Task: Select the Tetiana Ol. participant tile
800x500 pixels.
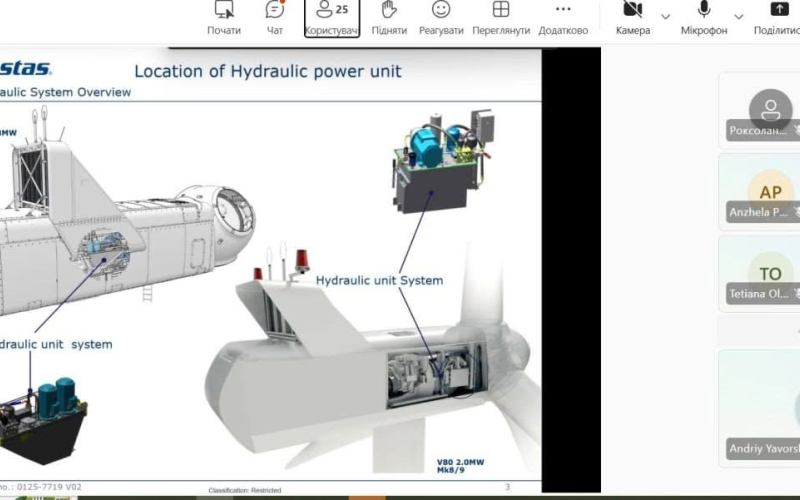Action: (x=759, y=273)
